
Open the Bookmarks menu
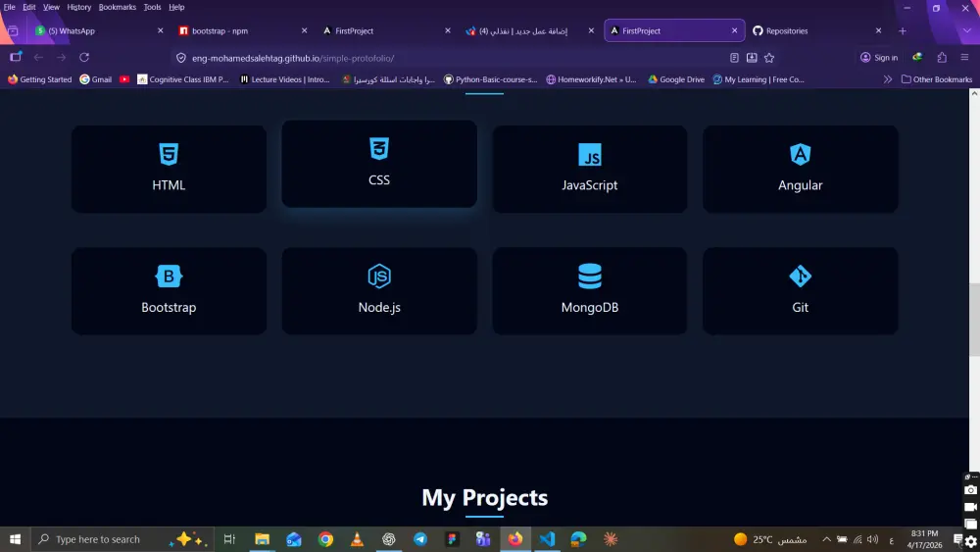click(117, 7)
